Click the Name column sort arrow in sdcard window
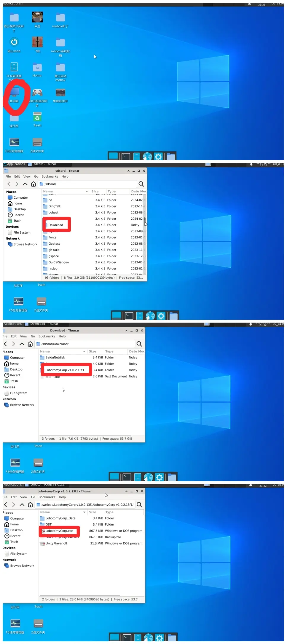Viewport: 287px width, 644px height. [87, 192]
